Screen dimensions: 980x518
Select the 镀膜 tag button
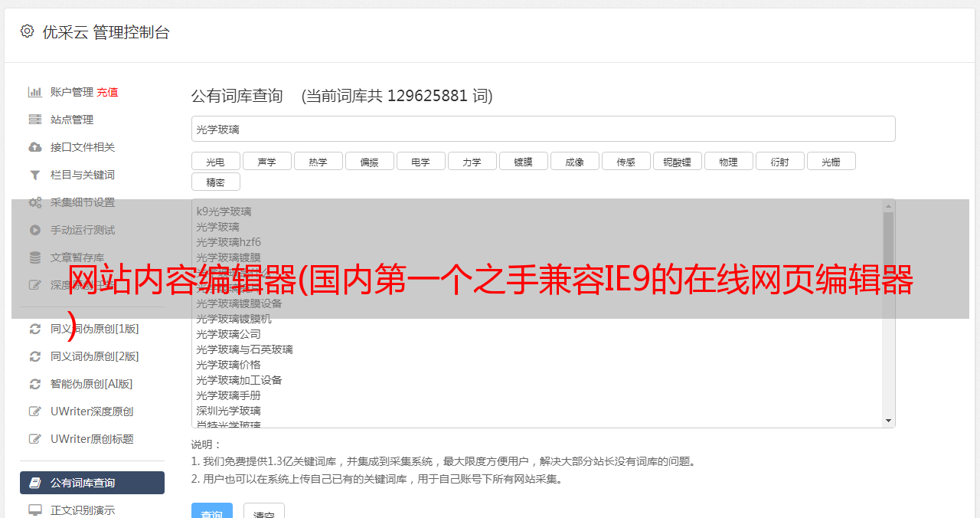pos(524,162)
